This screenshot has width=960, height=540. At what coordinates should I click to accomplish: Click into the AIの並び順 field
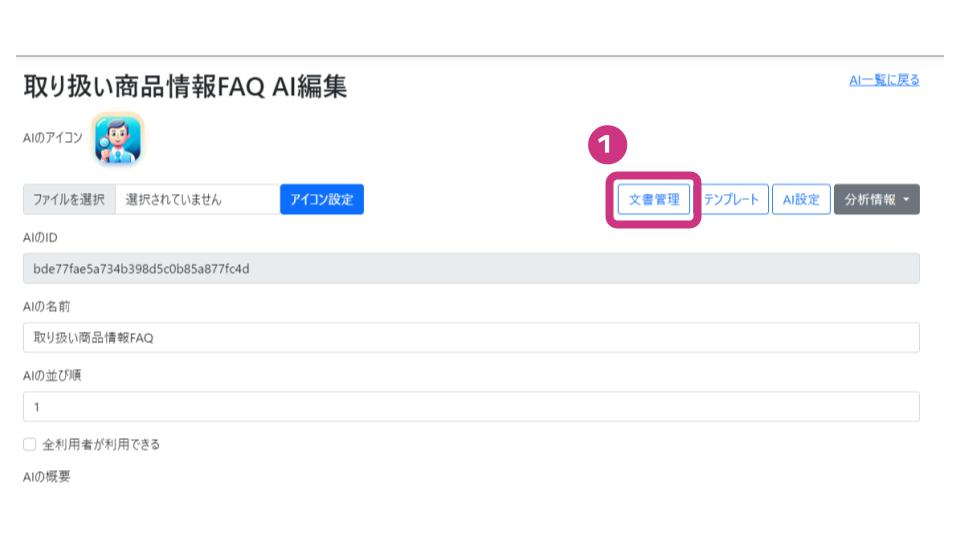click(470, 407)
